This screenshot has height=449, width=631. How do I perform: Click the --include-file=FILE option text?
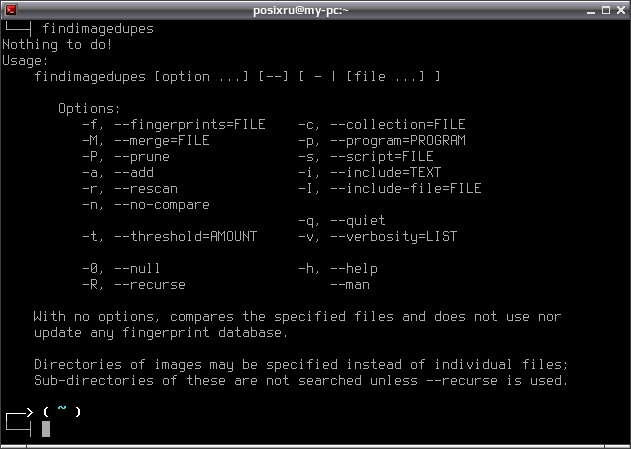(x=406, y=188)
